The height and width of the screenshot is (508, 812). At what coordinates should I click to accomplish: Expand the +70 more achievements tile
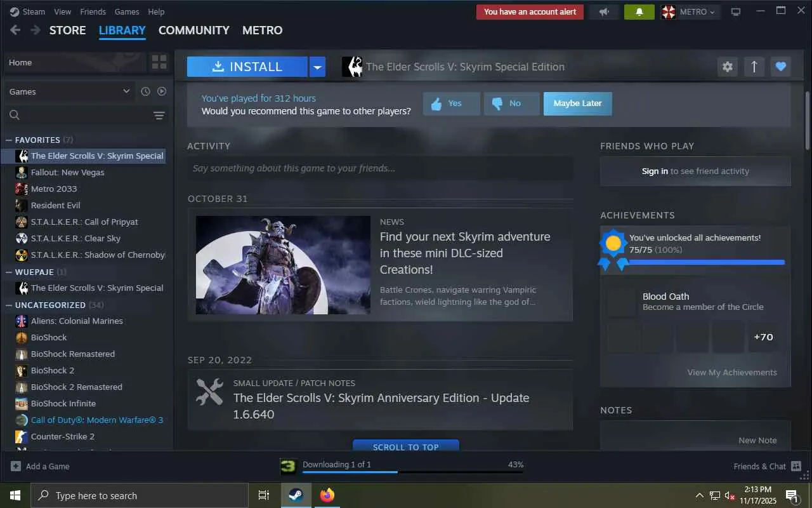coord(763,337)
